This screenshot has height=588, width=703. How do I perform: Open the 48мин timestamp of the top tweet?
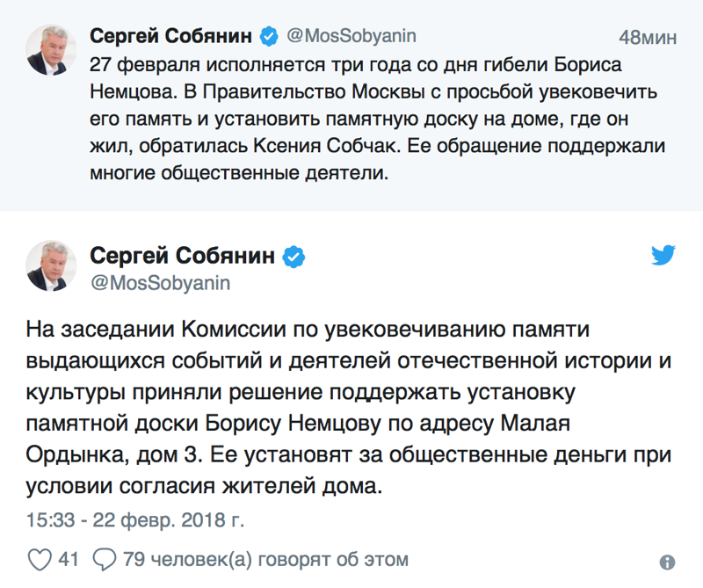point(648,38)
